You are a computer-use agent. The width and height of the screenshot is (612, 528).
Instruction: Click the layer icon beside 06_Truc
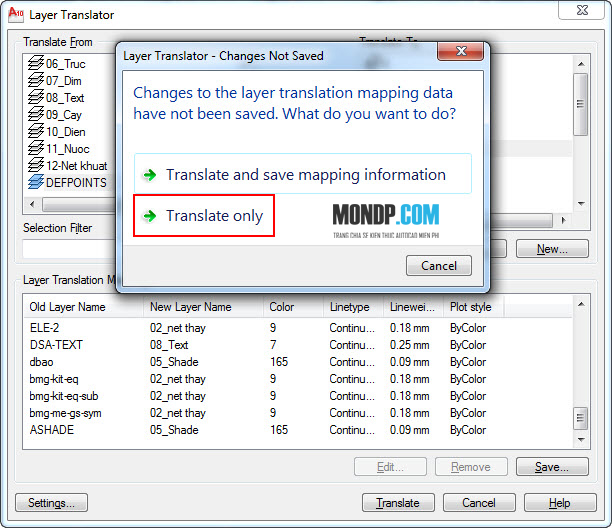pyautogui.click(x=36, y=63)
